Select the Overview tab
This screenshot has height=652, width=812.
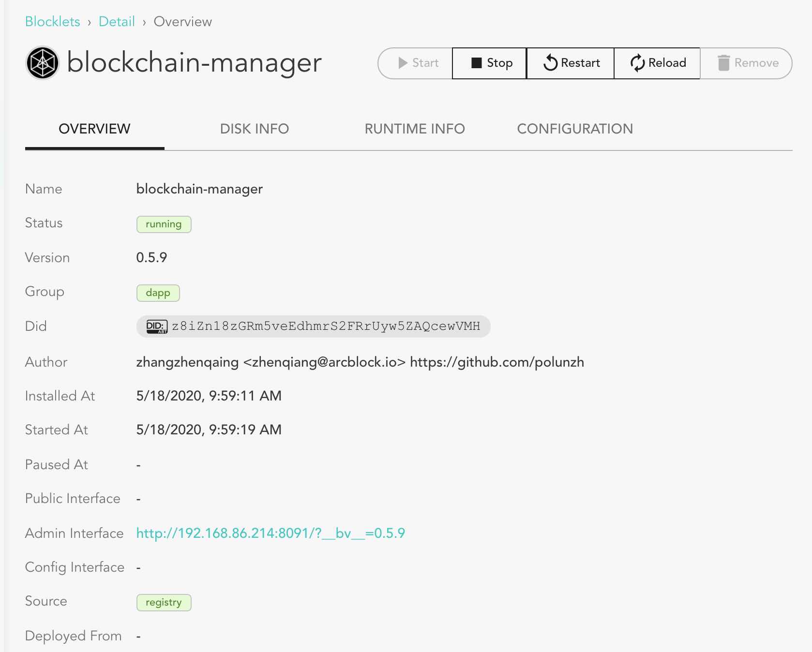point(94,129)
